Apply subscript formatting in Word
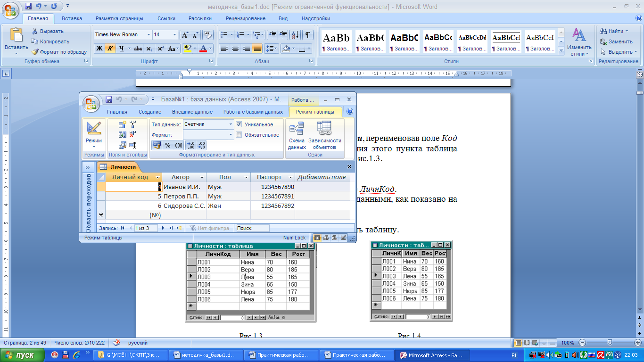Viewport: 644px width, 362px height. point(149,49)
